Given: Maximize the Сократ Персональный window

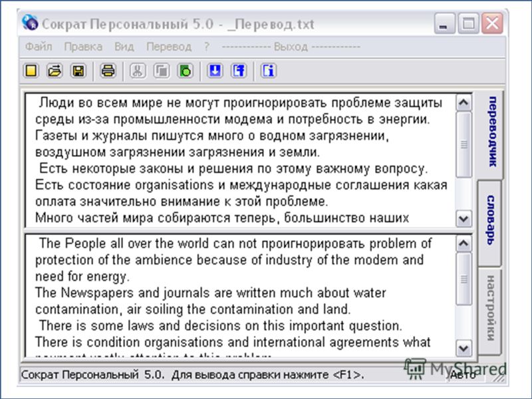Looking at the screenshot, I should (x=469, y=23).
